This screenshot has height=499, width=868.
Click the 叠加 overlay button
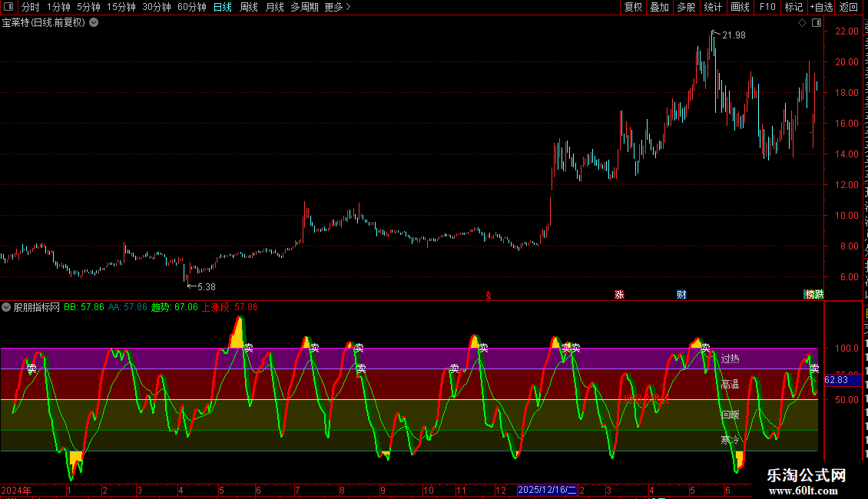(x=659, y=7)
